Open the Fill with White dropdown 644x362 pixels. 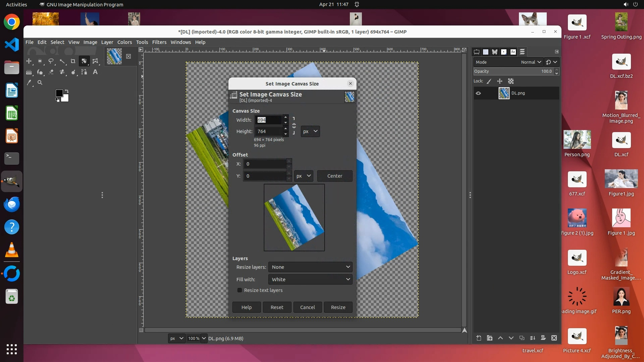(x=310, y=280)
